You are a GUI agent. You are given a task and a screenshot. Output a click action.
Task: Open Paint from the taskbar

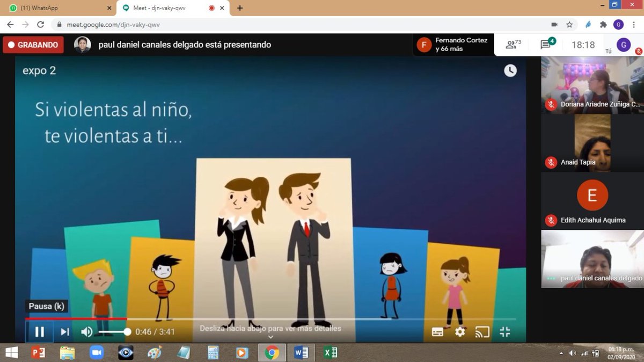(155, 352)
